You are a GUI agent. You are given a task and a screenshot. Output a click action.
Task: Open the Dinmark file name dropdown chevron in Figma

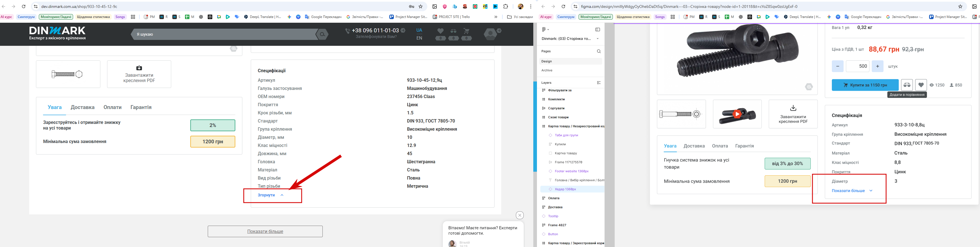pyautogui.click(x=597, y=39)
